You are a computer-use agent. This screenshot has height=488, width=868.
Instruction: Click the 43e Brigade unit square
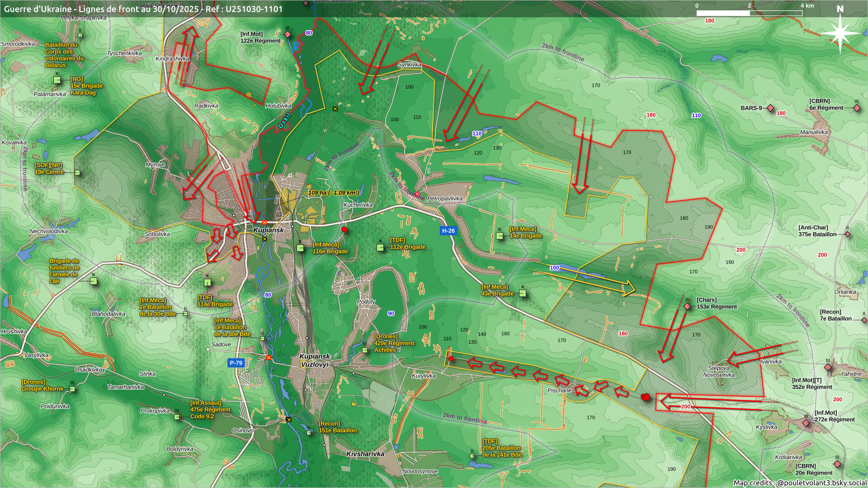(523, 293)
